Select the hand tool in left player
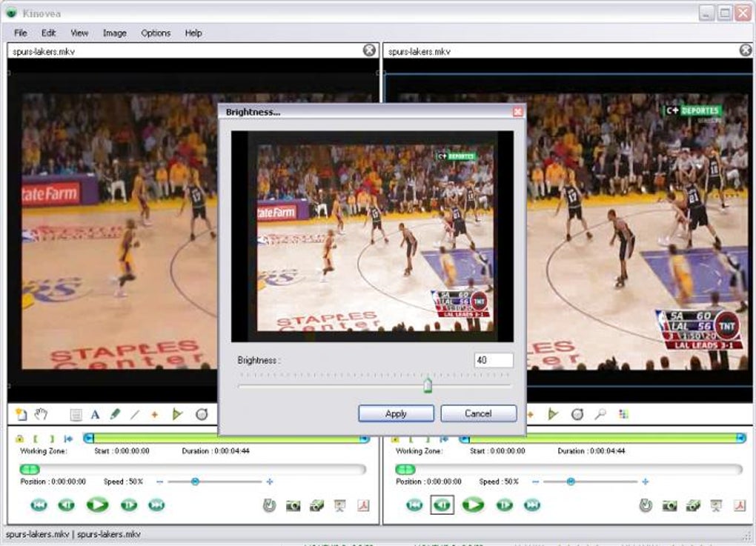 point(41,414)
